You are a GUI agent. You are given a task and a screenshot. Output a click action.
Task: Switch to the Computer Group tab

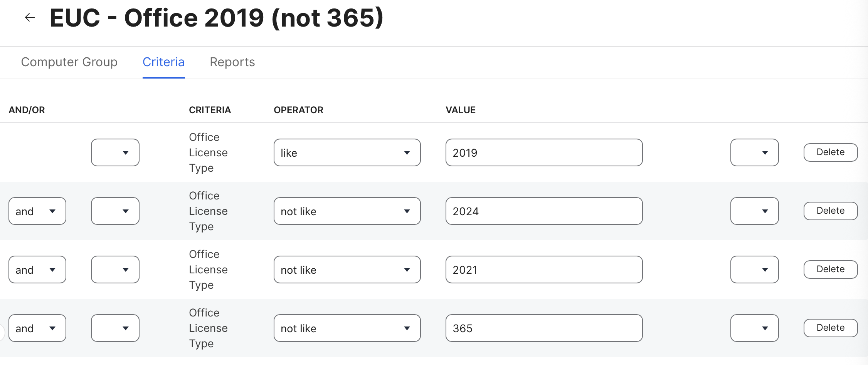click(x=69, y=62)
